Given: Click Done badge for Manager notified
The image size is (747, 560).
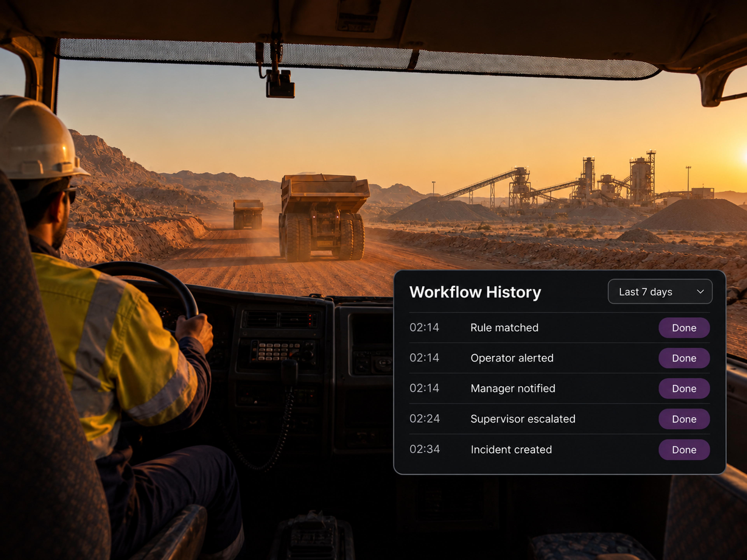Looking at the screenshot, I should [x=684, y=388].
